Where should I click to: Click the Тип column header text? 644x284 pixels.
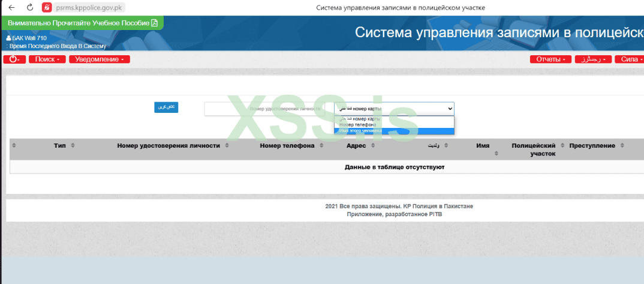tap(60, 145)
